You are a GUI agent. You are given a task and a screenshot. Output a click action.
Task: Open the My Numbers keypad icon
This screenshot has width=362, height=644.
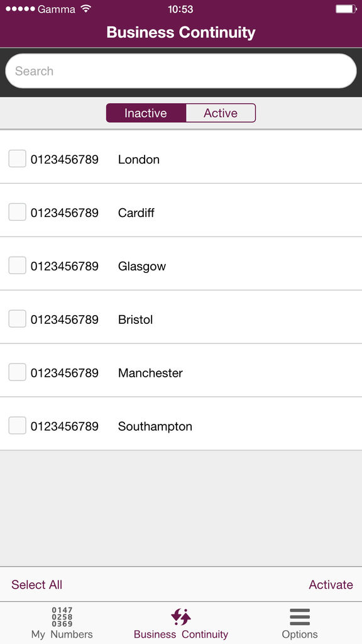[62, 617]
